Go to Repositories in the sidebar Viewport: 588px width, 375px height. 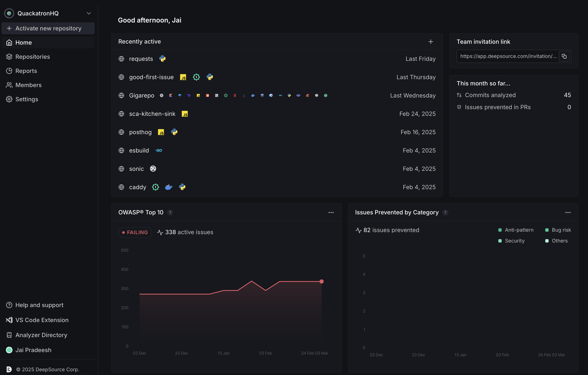coord(33,57)
